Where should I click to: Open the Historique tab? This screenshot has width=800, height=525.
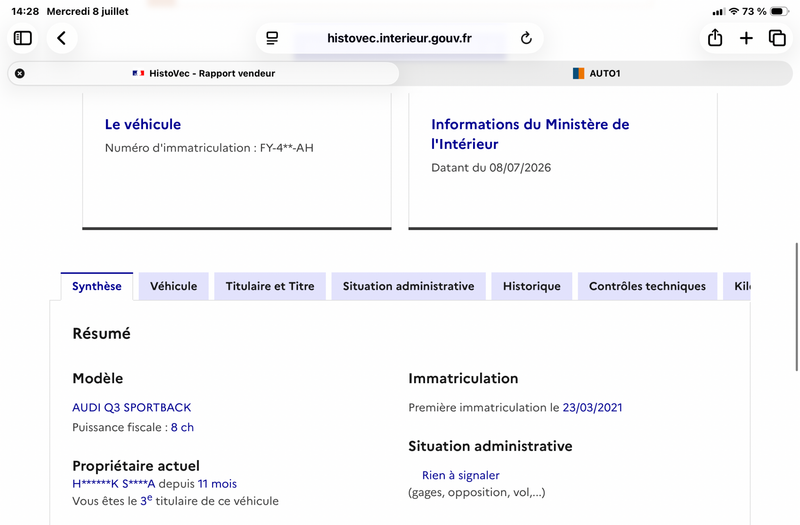pos(532,286)
